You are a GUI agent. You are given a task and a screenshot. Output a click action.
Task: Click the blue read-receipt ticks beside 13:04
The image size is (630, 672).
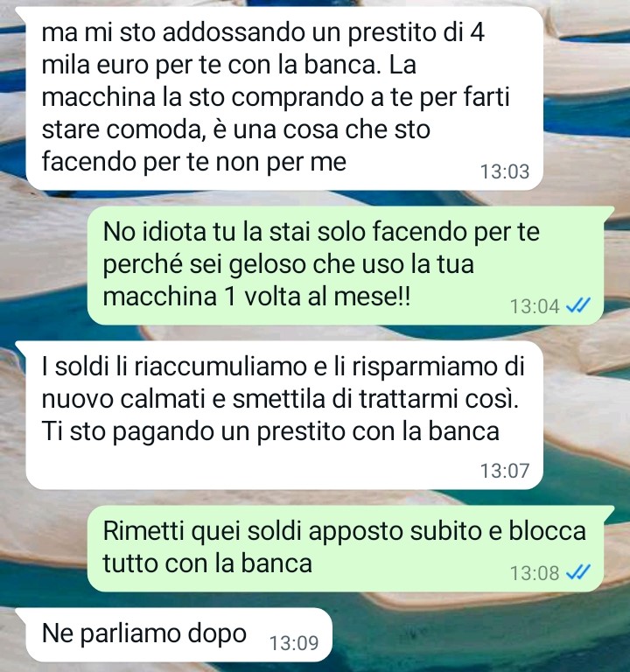(578, 306)
